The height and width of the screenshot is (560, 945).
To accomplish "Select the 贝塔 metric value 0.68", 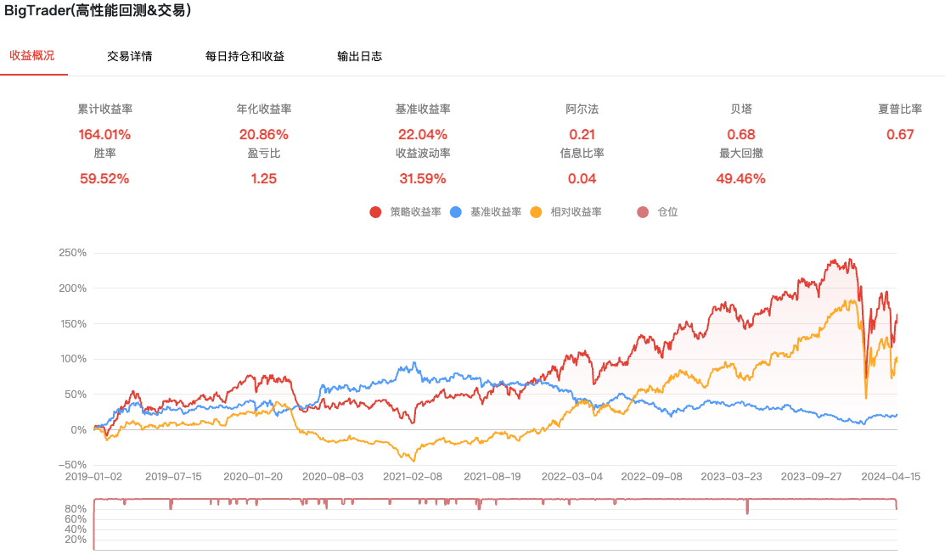I will point(741,134).
